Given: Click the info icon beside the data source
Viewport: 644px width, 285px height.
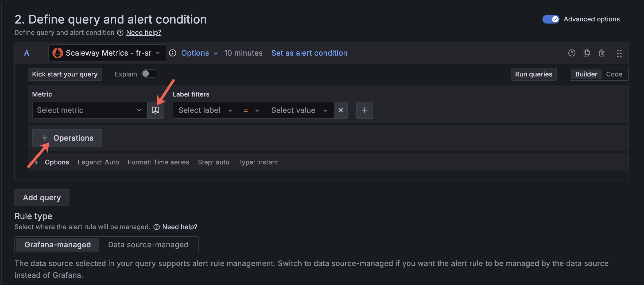Looking at the screenshot, I should (x=173, y=53).
